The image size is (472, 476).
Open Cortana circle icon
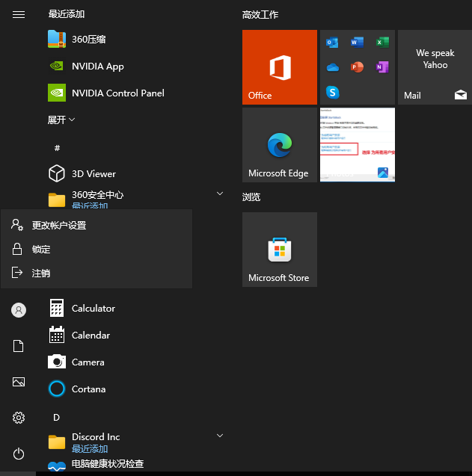57,389
